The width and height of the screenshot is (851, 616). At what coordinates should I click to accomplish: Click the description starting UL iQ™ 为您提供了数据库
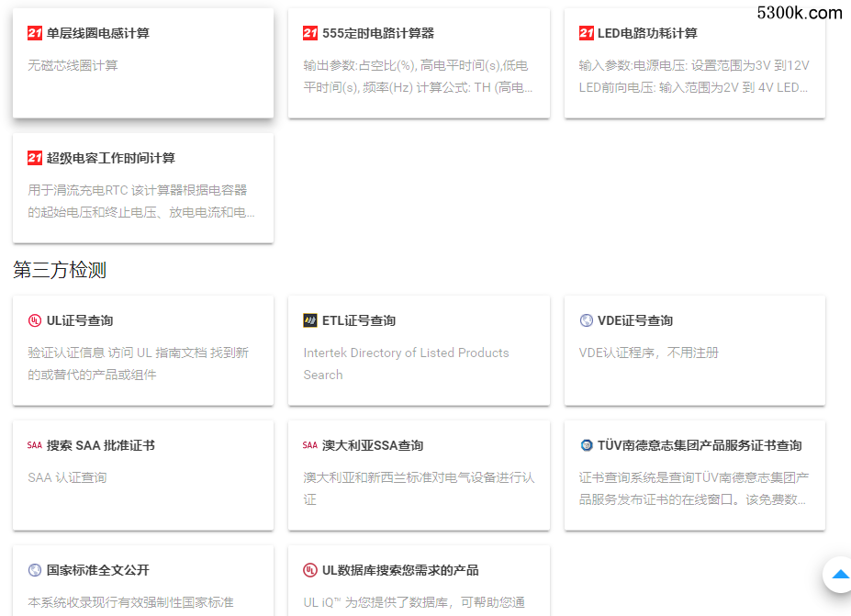tap(414, 602)
